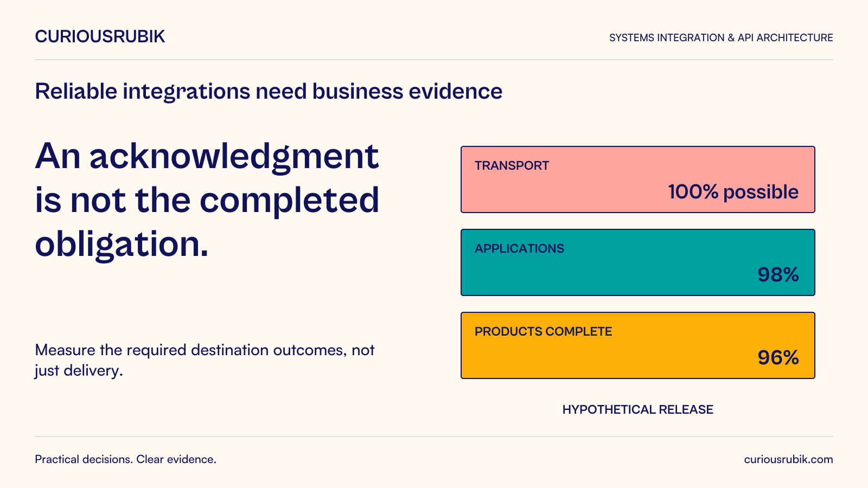The height and width of the screenshot is (488, 868).
Task: Click the 'Practical decisions. Clear evidence.' tagline
Action: coord(125,459)
